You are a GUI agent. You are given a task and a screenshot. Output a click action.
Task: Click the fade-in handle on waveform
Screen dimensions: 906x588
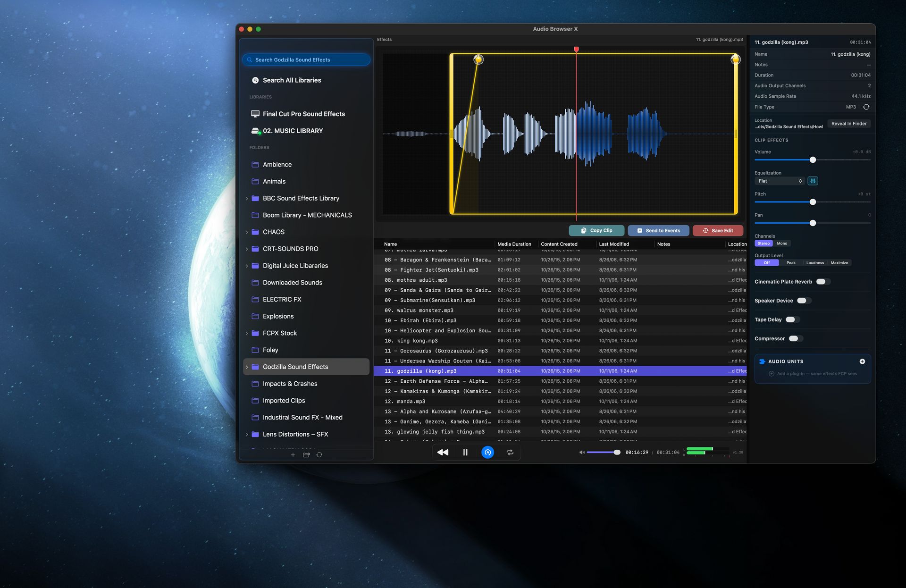pos(478,59)
